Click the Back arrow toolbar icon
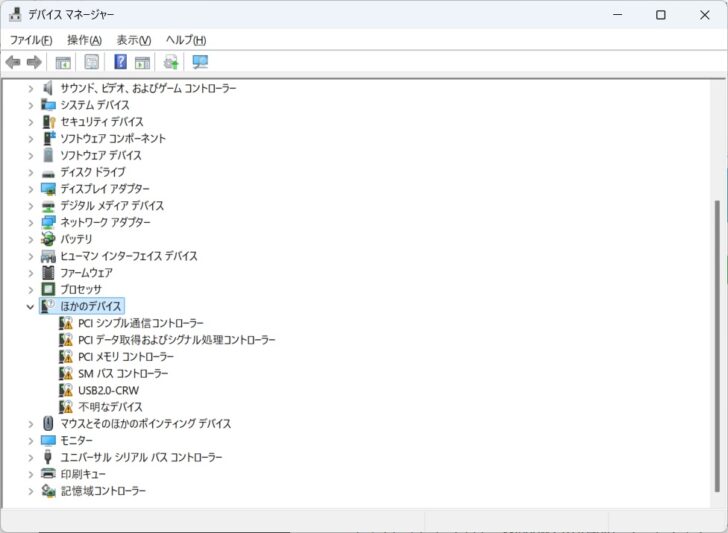Viewport: 728px width, 533px height. (13, 62)
